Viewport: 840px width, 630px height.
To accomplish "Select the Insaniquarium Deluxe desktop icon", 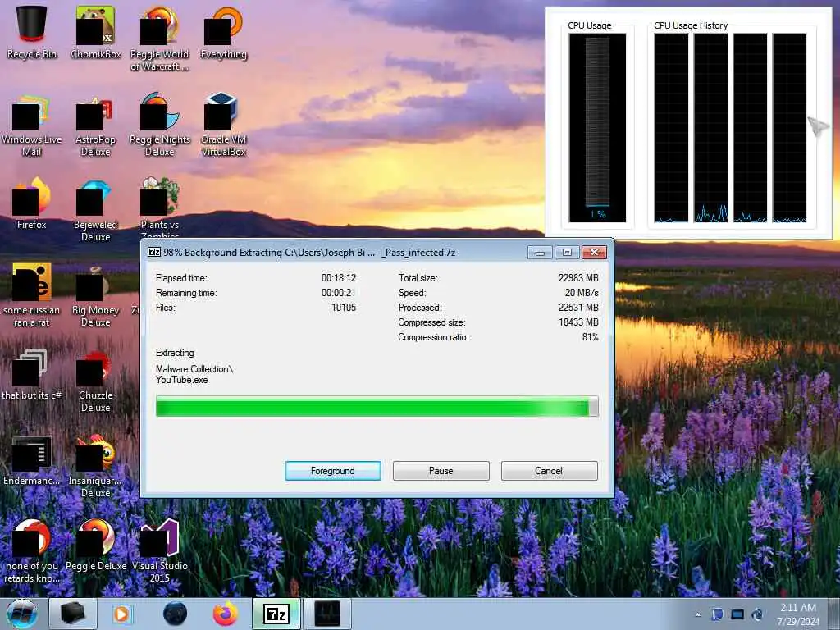I will [95, 466].
